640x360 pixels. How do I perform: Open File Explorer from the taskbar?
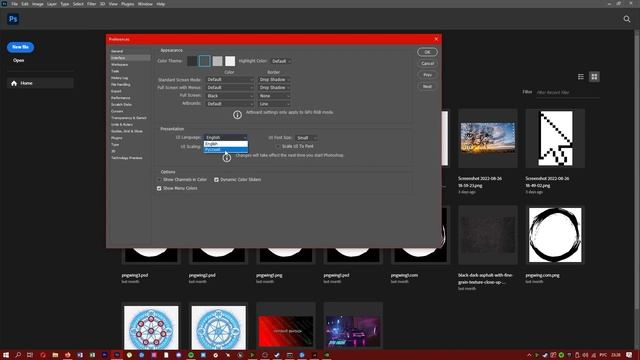pos(55,355)
